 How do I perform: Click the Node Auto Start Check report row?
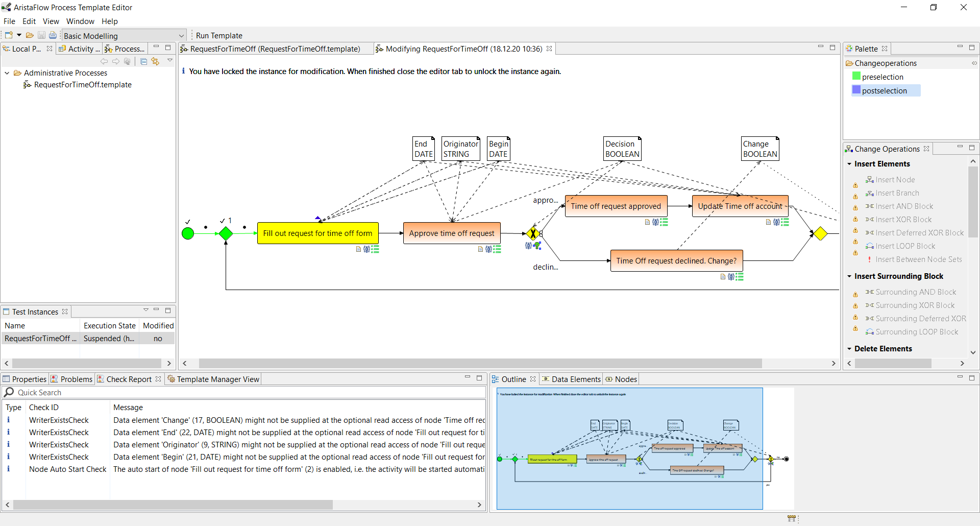pos(244,469)
